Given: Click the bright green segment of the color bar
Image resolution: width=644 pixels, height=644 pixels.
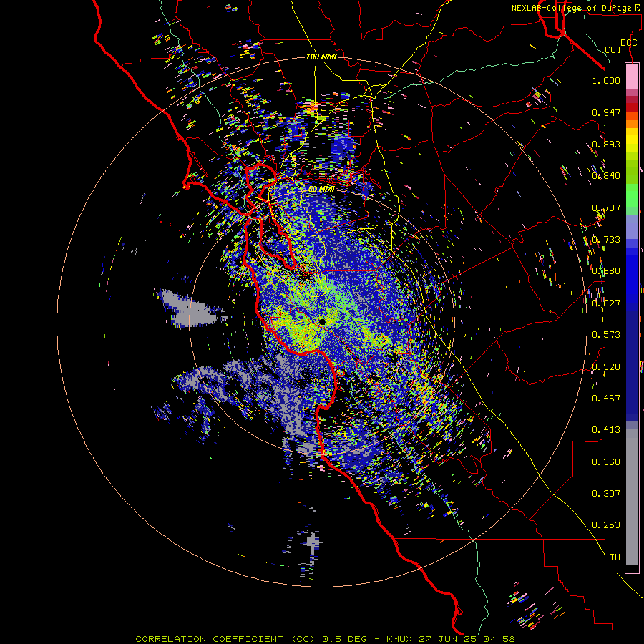Looking at the screenshot, I should (x=632, y=195).
